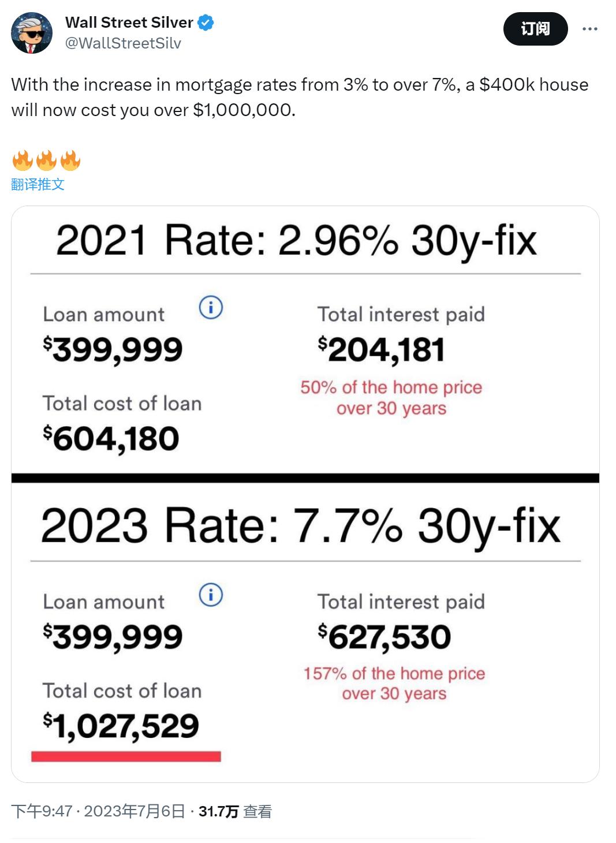Screen dimensions: 616x843
Task: Click the info icon beside 2021 Loan amount
Action: click(211, 307)
